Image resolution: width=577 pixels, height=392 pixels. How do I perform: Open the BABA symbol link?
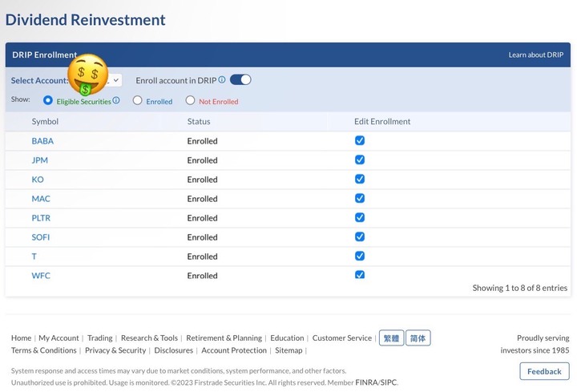tap(42, 141)
